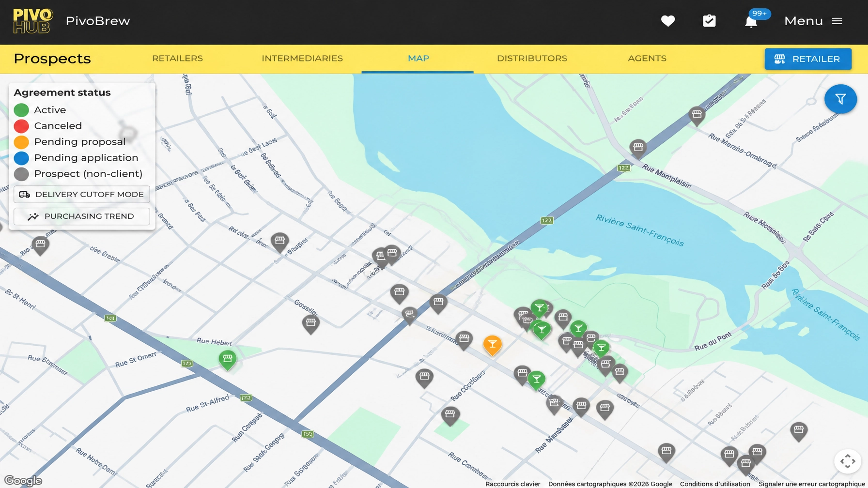Select green cocktail marker near Rue du Pont

pos(601,348)
